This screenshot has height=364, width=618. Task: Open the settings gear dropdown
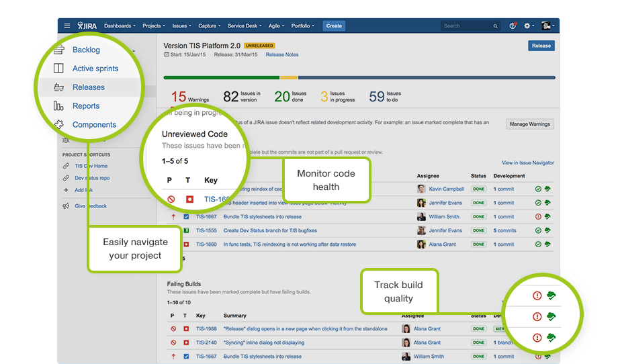coord(529,26)
